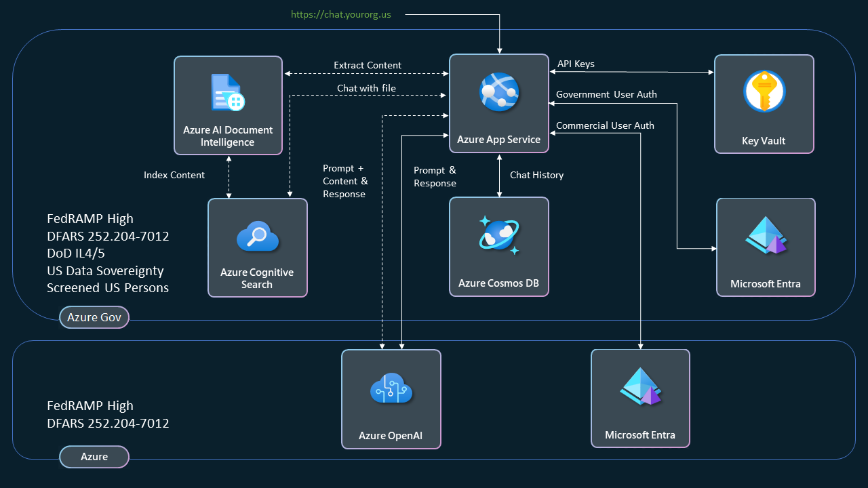Screen dimensions: 868x488
Task: Click the "Azure Cosmos DB" caption
Action: coord(498,283)
